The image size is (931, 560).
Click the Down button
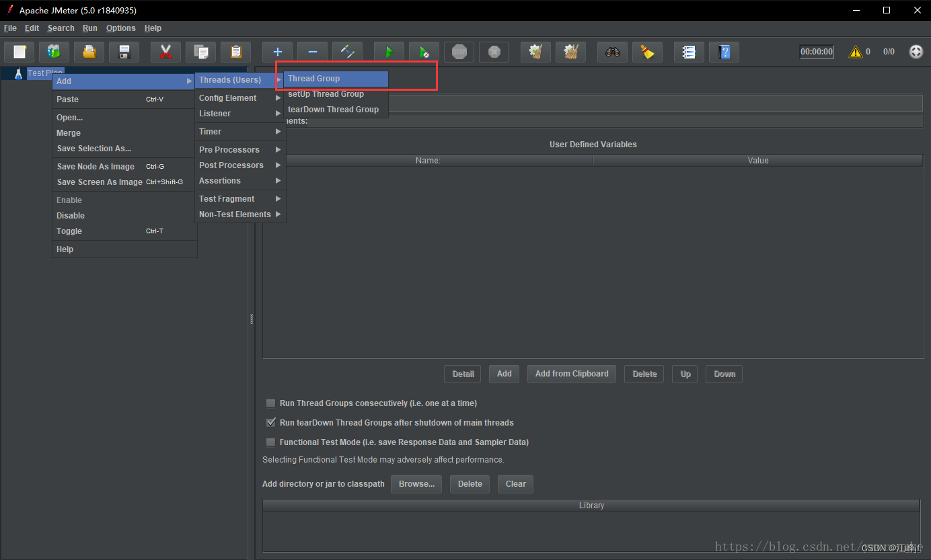coord(724,374)
